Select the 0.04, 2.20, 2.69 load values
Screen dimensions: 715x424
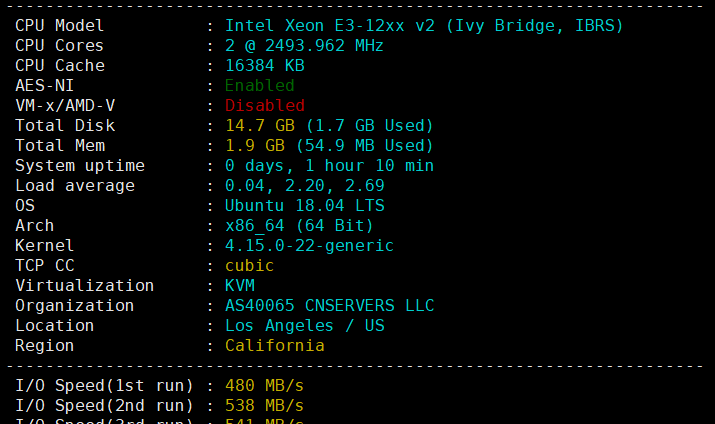(304, 186)
